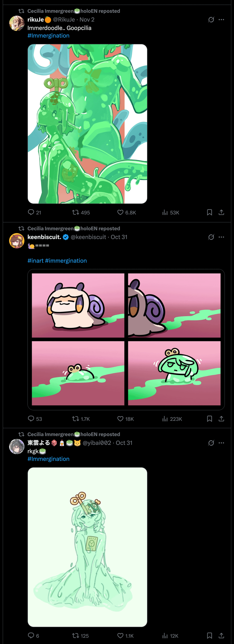Bookmark keenbiscuit's snail comic post

[x=210, y=419]
